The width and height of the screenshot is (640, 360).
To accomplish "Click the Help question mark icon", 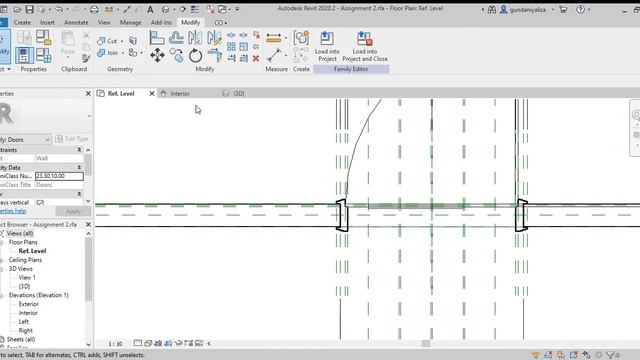I will (580, 9).
